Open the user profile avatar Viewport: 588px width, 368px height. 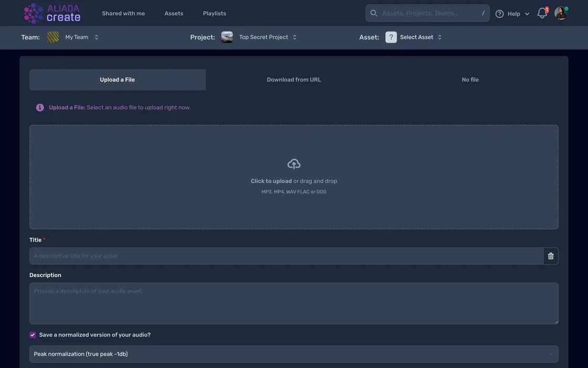pyautogui.click(x=561, y=13)
